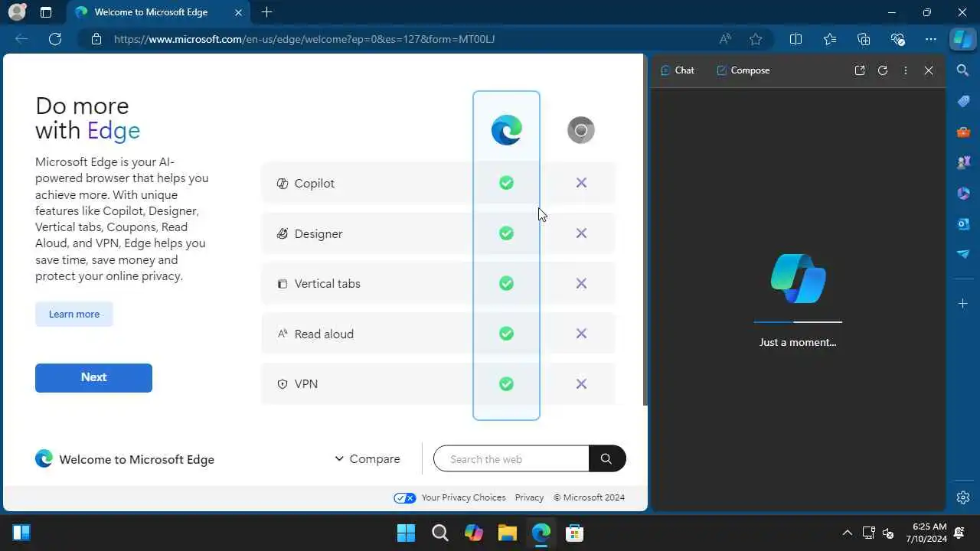Open Settings and more ellipsis menu
The image size is (980, 551).
(931, 39)
